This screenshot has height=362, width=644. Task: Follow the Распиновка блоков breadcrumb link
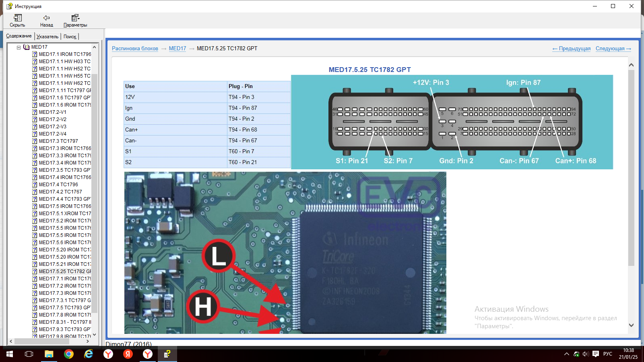(135, 49)
